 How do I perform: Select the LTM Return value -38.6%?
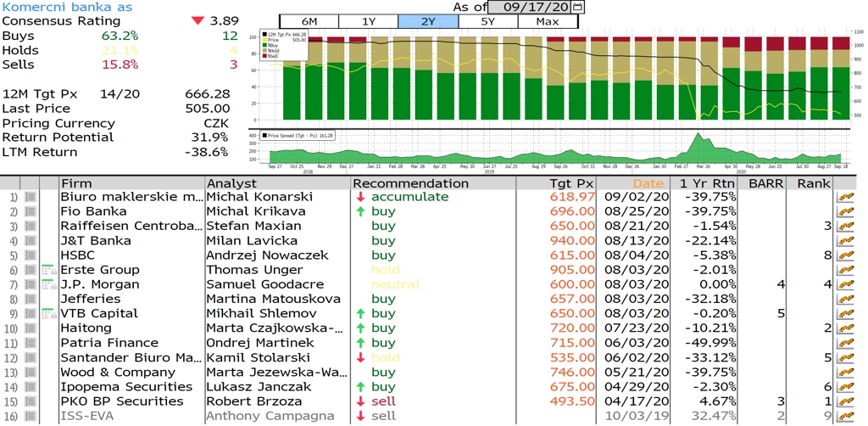pos(205,152)
